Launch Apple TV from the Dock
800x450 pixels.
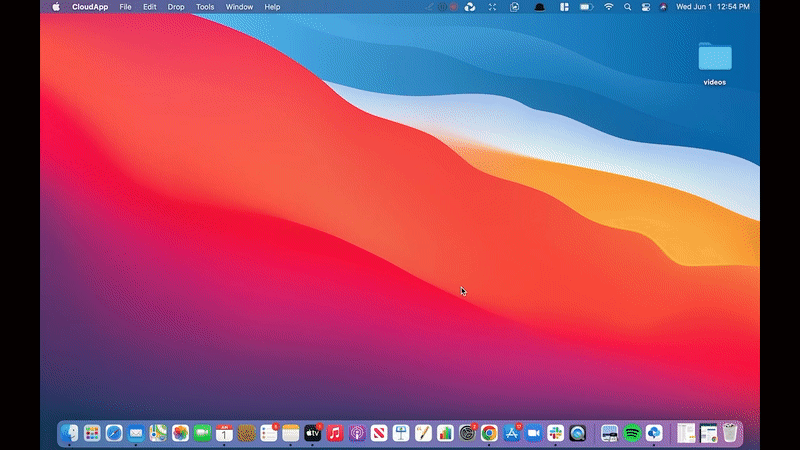(313, 433)
